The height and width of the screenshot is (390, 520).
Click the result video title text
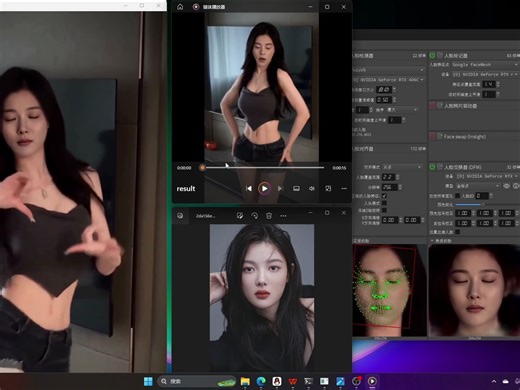(x=186, y=189)
